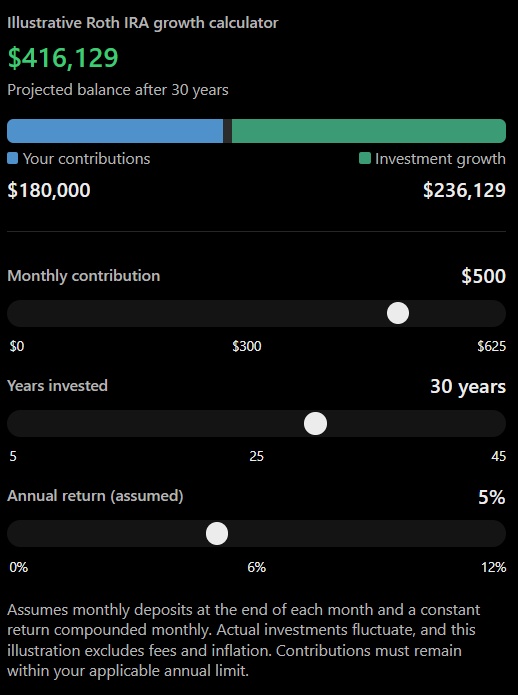Click the blue contributions segment of the bar

(x=115, y=131)
